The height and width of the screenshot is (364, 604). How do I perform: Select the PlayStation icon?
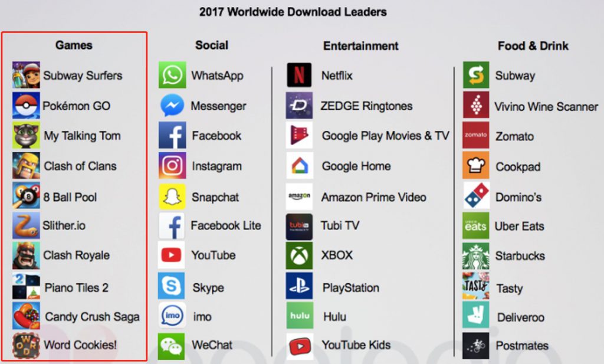click(299, 286)
